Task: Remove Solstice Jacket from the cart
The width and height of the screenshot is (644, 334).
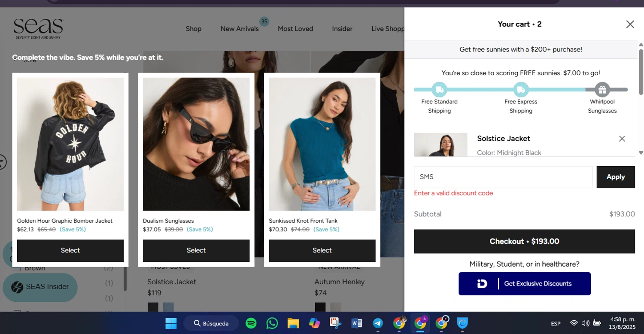Action: coord(622,139)
